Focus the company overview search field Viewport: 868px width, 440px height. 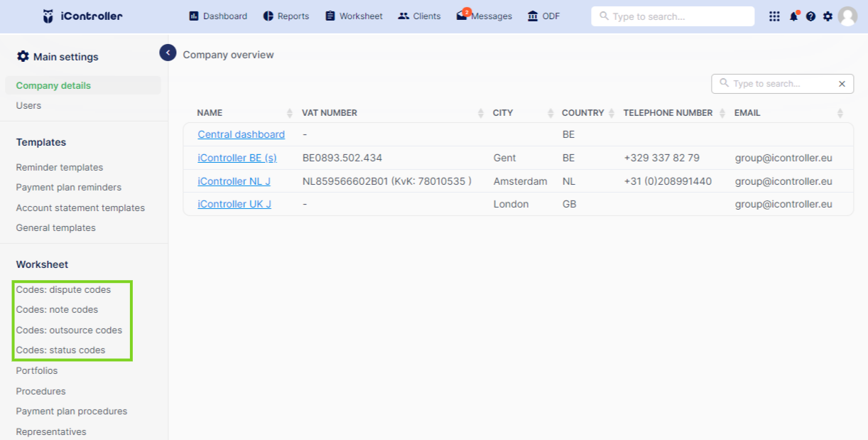click(782, 84)
